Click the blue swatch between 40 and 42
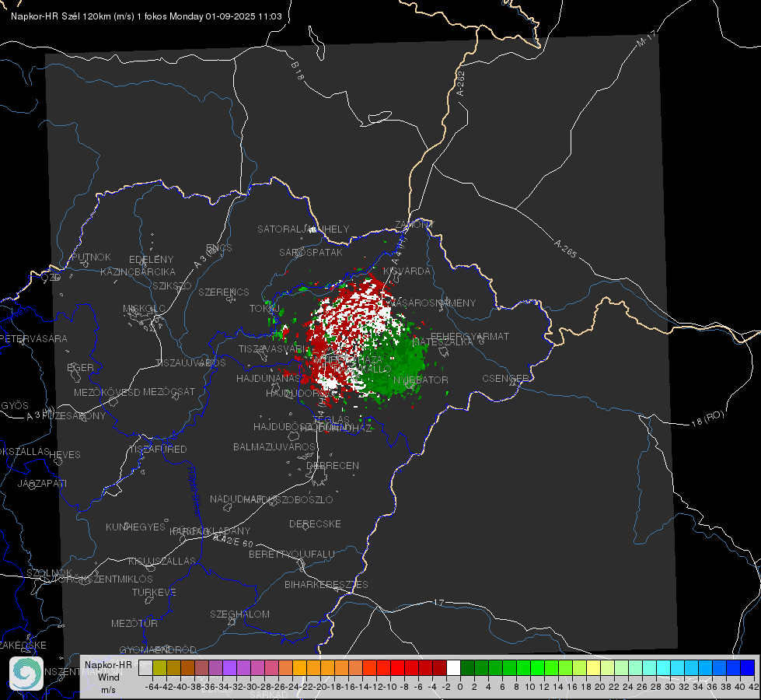Viewport: 761px width, 700px height. 748,667
